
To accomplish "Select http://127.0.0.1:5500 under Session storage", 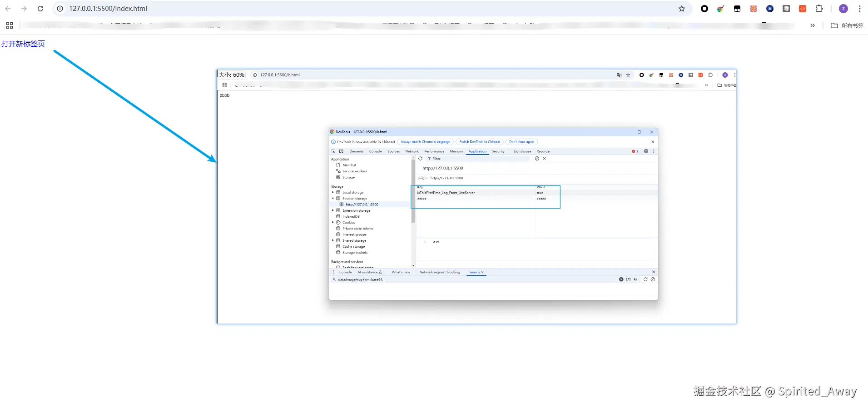I will tap(362, 204).
